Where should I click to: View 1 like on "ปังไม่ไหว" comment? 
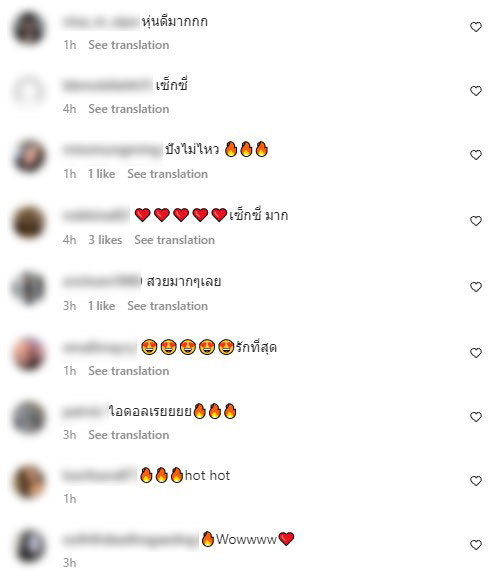click(101, 174)
